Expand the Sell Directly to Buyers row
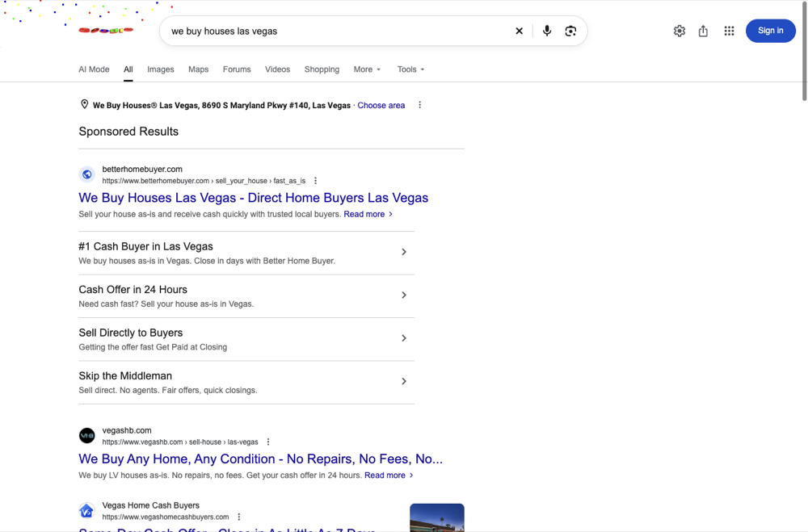 [x=246, y=339]
